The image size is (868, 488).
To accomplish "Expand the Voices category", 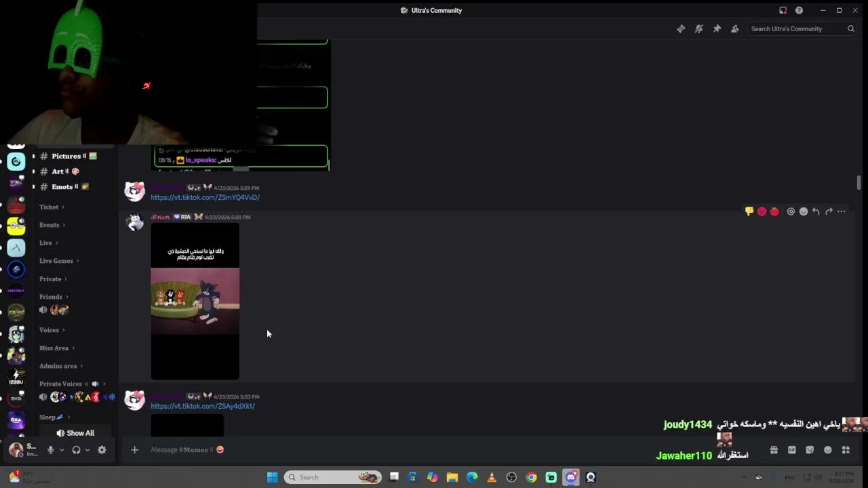I will click(x=52, y=329).
